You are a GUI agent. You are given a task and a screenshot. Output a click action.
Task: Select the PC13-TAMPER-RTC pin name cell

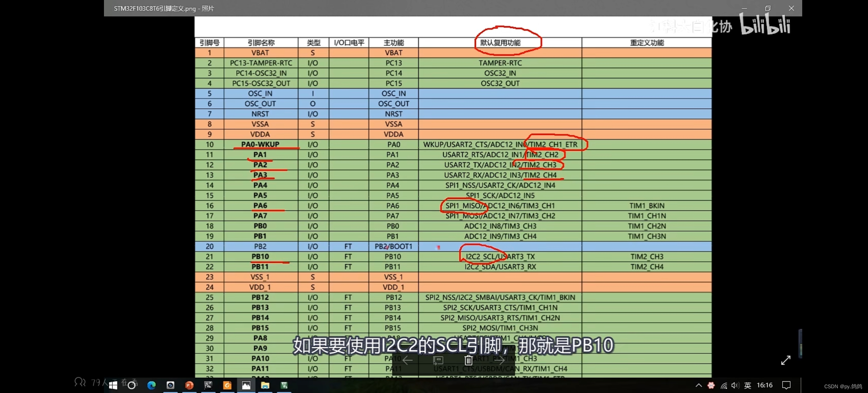click(x=261, y=63)
